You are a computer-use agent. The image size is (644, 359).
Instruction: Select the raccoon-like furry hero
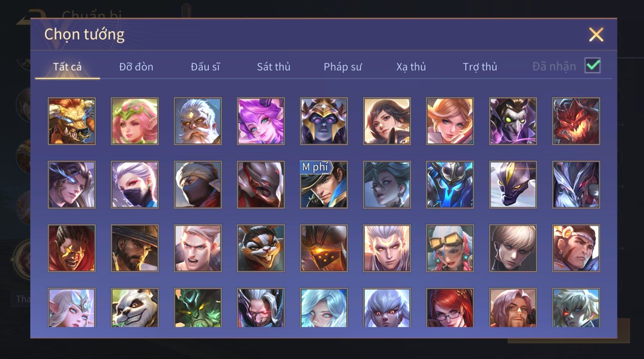click(x=261, y=248)
